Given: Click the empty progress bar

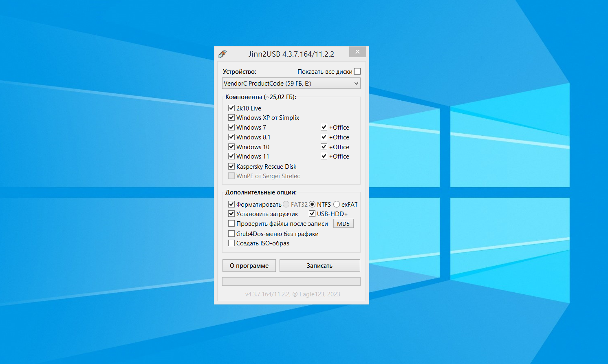Looking at the screenshot, I should [291, 281].
